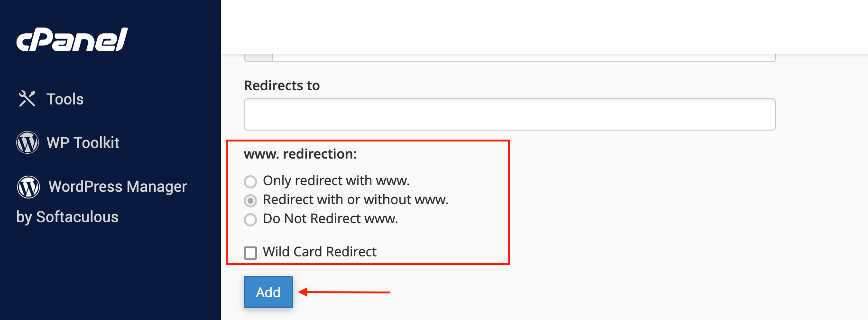The height and width of the screenshot is (320, 868).
Task: Click the 'Wild Card Redirect' label text
Action: 320,252
